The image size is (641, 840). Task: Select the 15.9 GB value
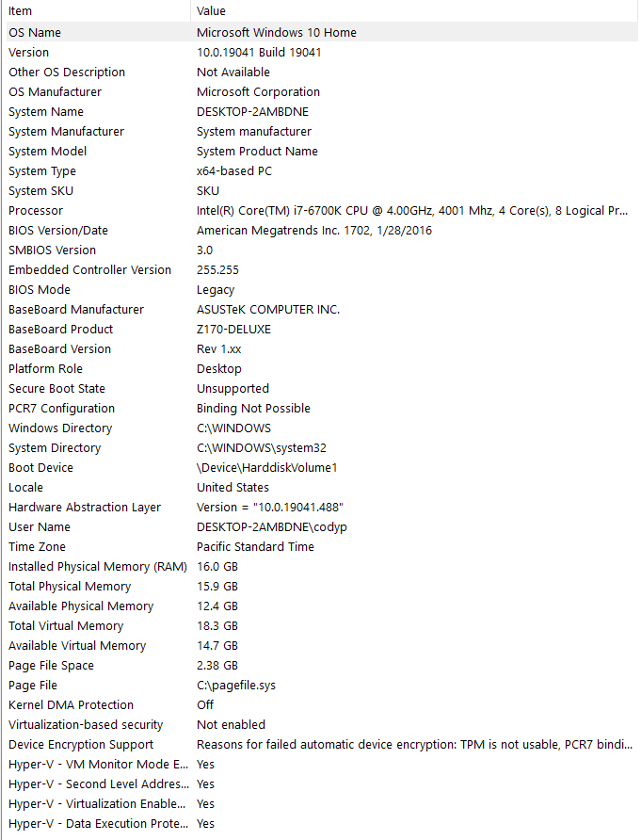point(216,587)
